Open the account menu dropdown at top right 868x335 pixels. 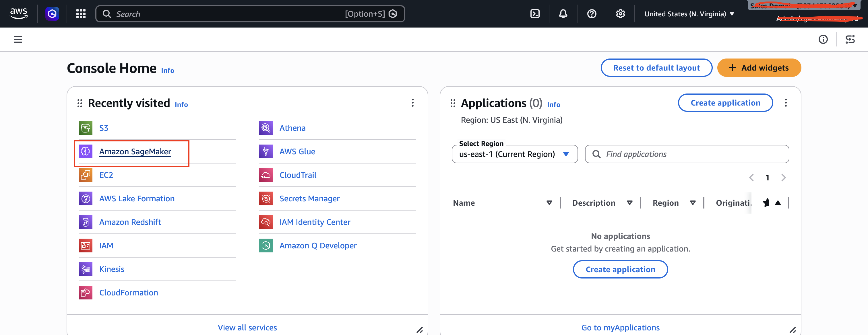(804, 6)
